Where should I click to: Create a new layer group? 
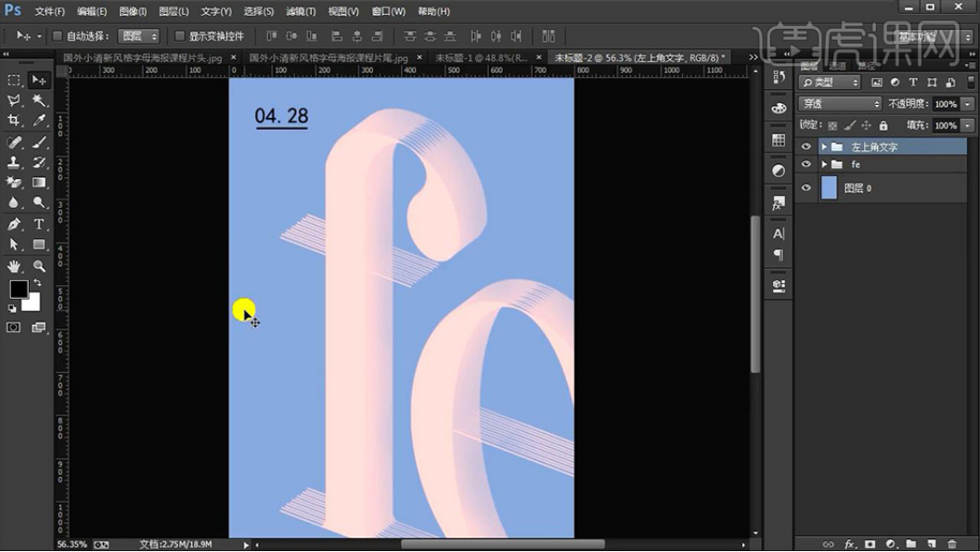[911, 545]
